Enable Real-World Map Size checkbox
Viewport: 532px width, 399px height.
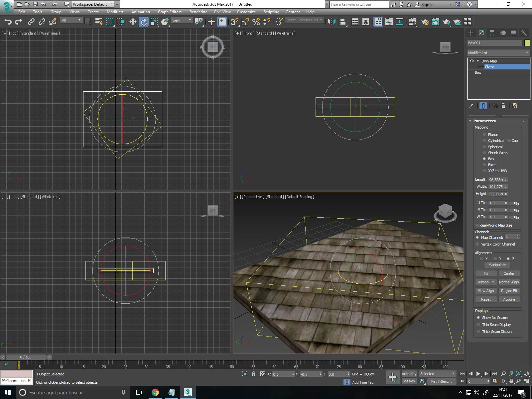(477, 225)
